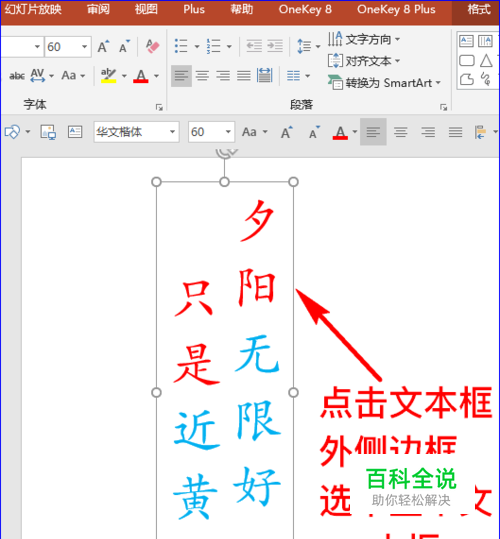Clear all formatting with eraser icon
This screenshot has height=539, width=500.
(x=152, y=46)
